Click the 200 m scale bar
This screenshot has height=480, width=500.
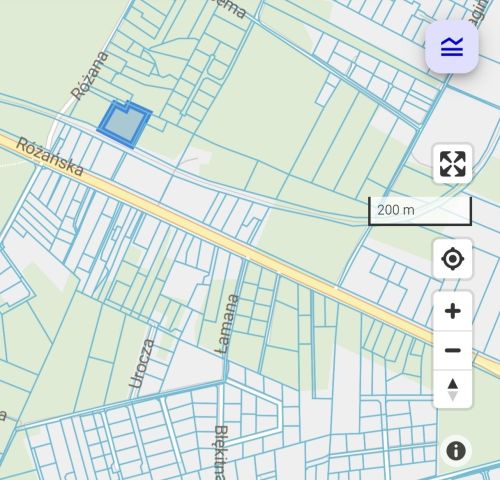point(420,211)
